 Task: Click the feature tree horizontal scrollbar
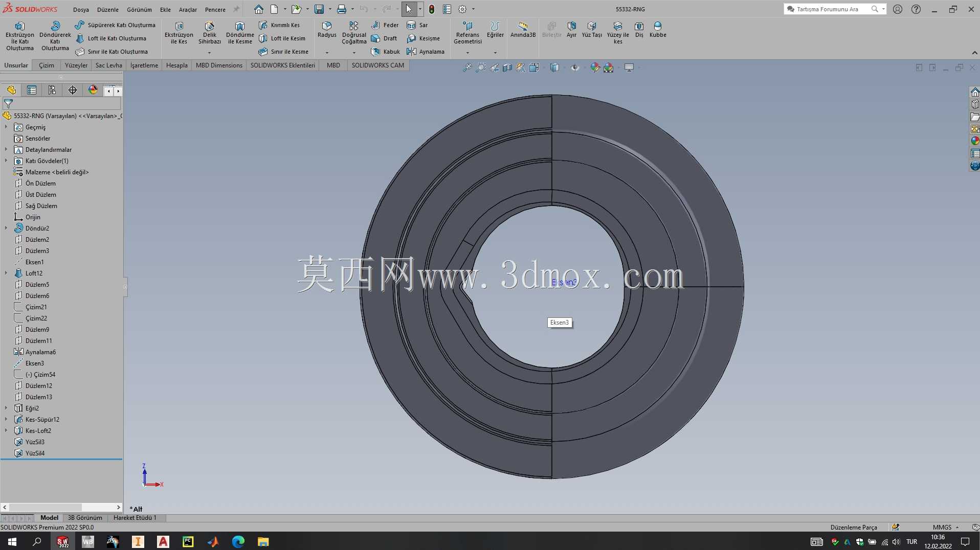tap(61, 507)
